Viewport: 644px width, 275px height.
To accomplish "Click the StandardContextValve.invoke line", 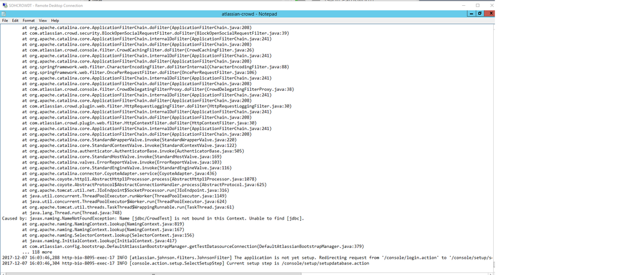I will pos(130,146).
